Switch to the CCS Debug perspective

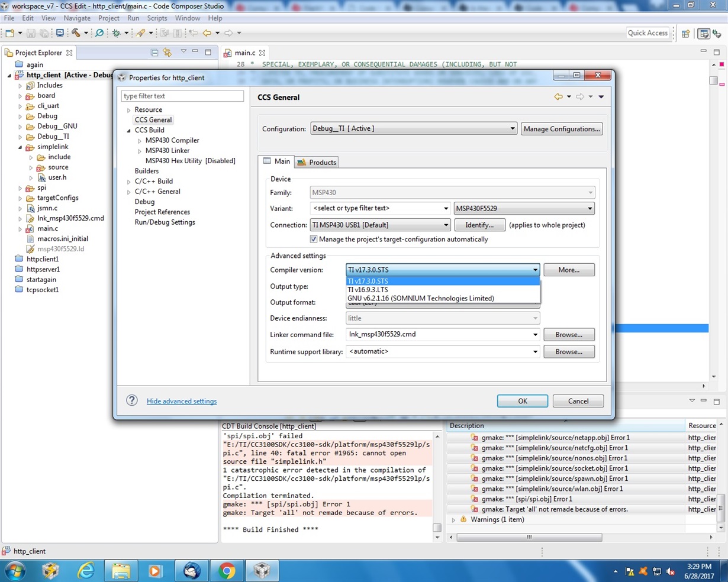pyautogui.click(x=716, y=34)
